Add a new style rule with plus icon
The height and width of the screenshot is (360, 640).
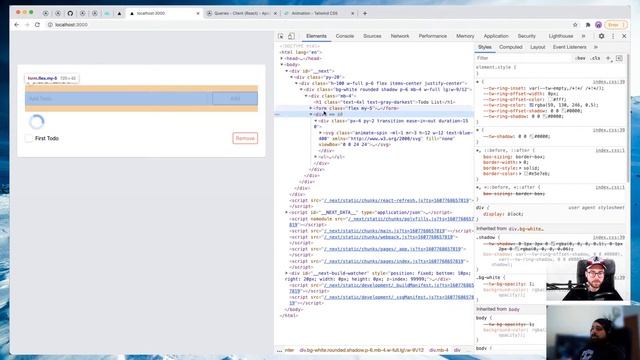[608, 58]
